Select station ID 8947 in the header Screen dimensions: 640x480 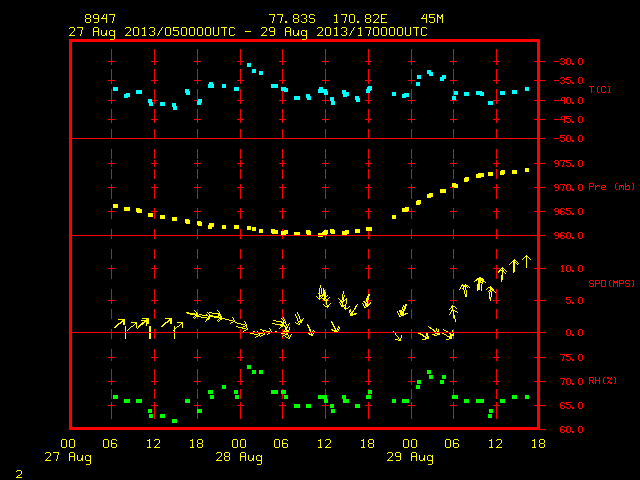point(100,19)
